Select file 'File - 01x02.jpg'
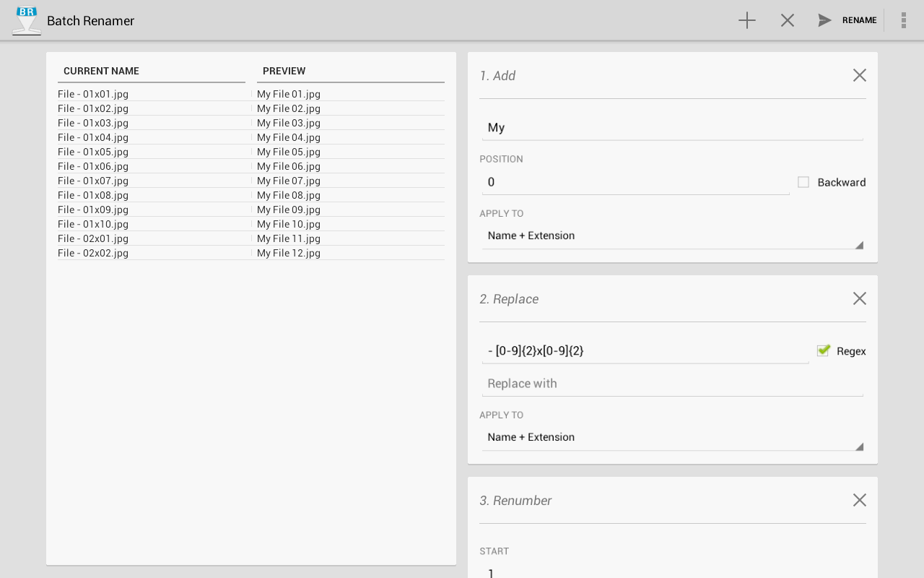The width and height of the screenshot is (924, 578). (x=93, y=108)
